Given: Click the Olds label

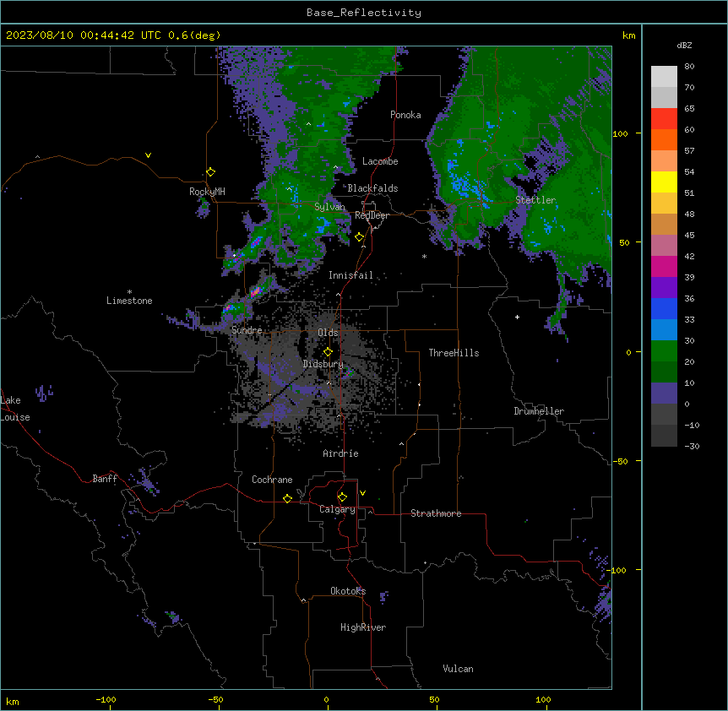Looking at the screenshot, I should [328, 333].
